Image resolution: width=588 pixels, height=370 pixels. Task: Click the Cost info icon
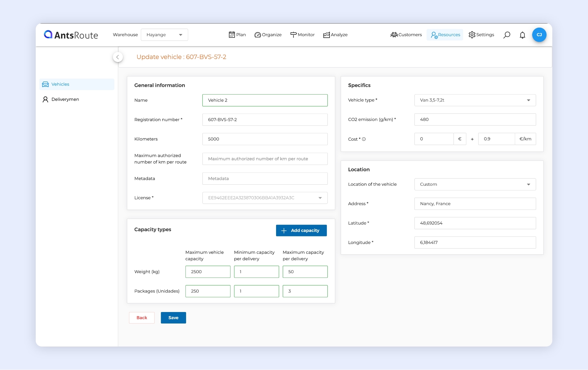click(364, 139)
